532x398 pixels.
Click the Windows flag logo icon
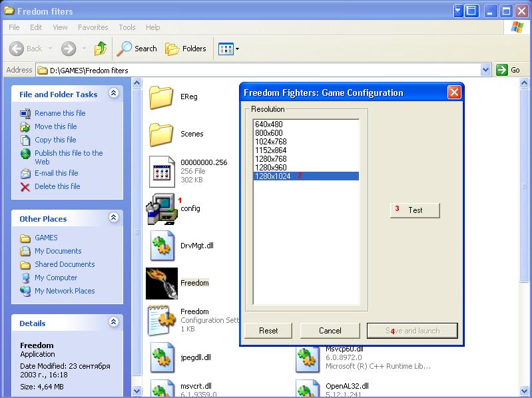[517, 27]
